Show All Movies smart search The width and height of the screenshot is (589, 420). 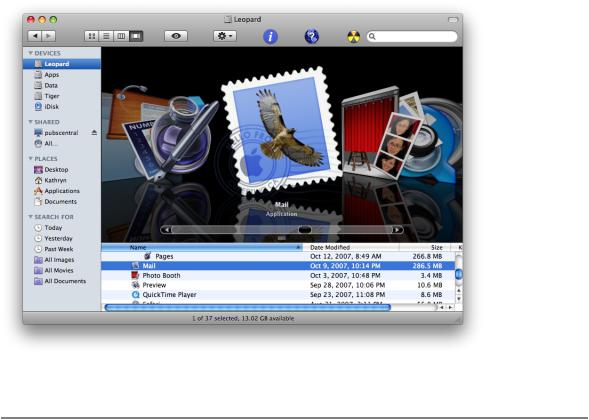pyautogui.click(x=62, y=270)
